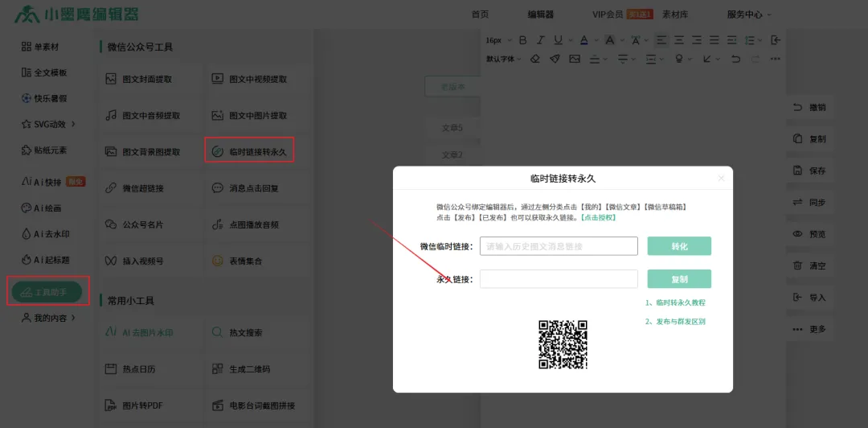Align text right in toolbar
This screenshot has width=868, height=428.
[x=697, y=40]
